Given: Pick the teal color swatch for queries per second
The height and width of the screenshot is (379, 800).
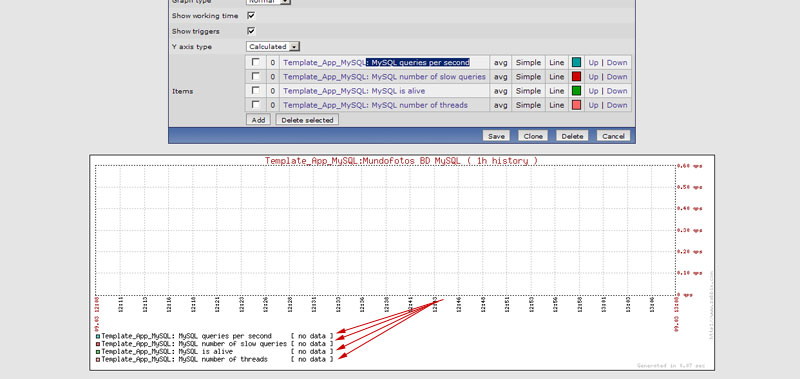Looking at the screenshot, I should pos(577,62).
